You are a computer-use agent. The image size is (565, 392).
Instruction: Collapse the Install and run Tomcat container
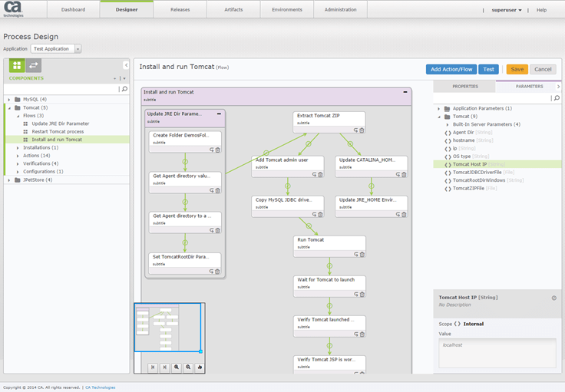(x=405, y=92)
